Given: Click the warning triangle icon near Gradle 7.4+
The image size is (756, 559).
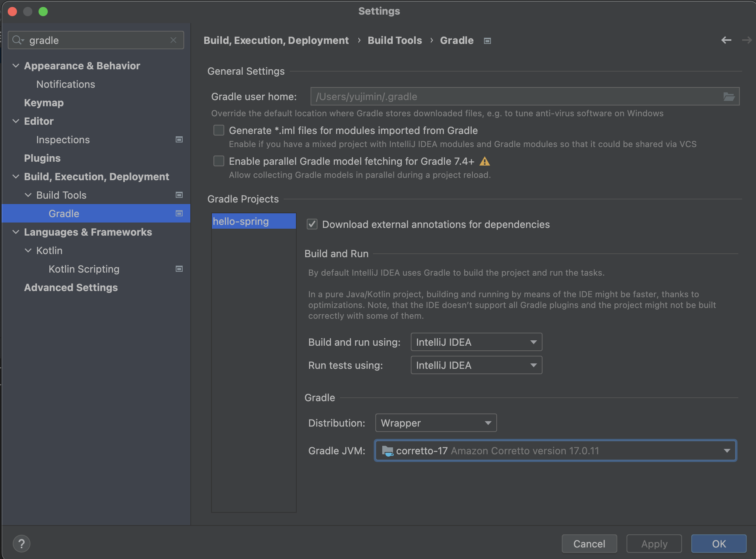Looking at the screenshot, I should 485,161.
